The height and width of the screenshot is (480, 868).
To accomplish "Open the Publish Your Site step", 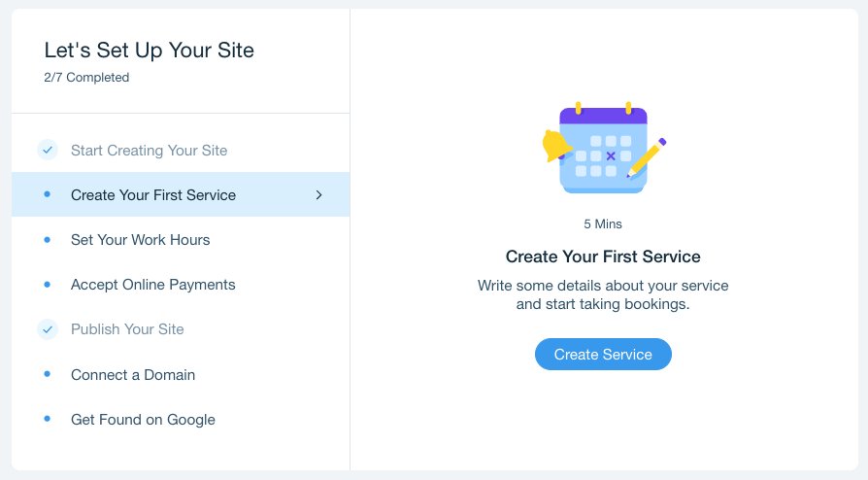I will [181, 329].
